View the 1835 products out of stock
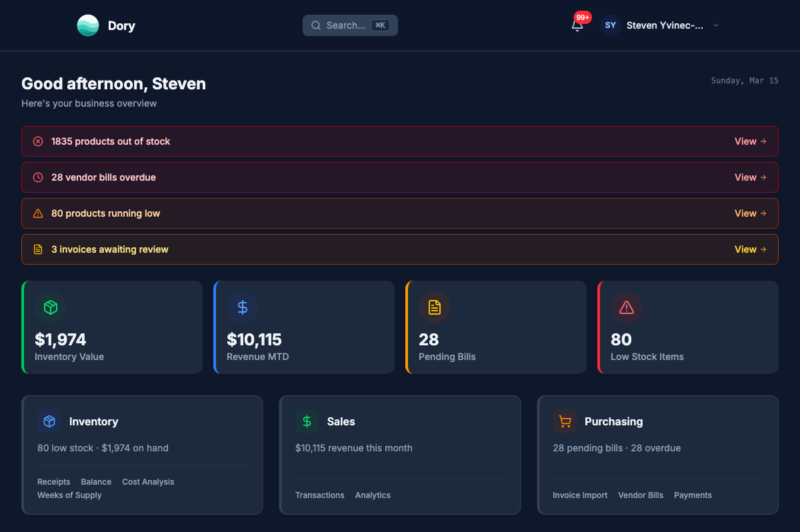 pyautogui.click(x=750, y=141)
